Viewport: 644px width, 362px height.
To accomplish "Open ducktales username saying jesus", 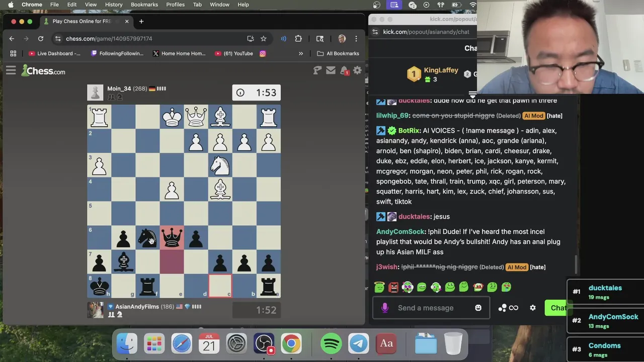I will pos(414,217).
